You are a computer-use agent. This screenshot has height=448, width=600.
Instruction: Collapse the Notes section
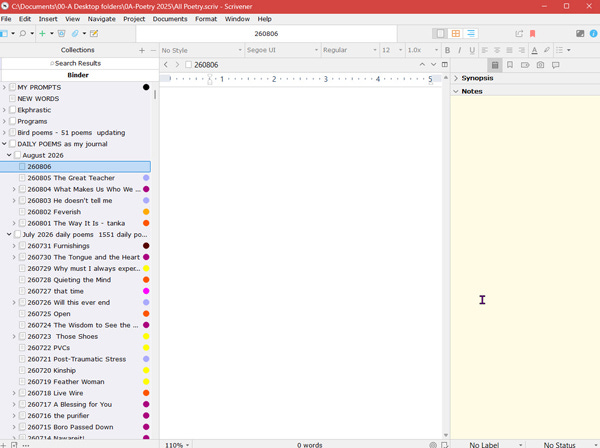(x=456, y=91)
